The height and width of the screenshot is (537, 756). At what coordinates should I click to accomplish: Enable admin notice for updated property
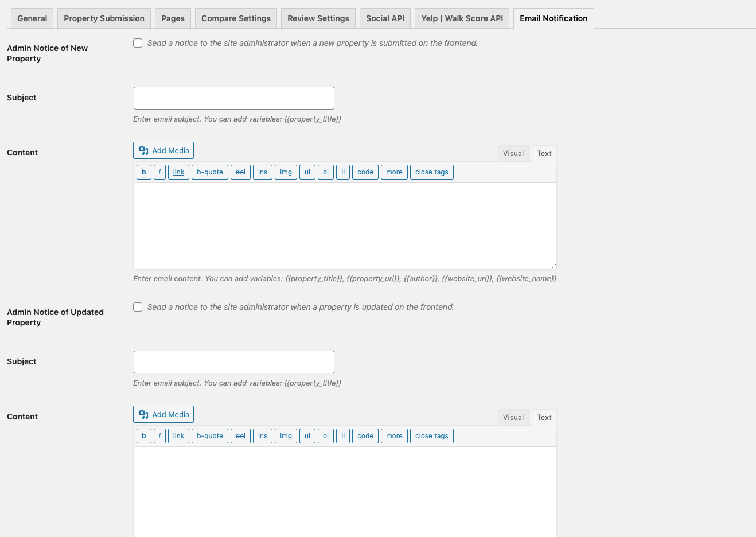pos(138,307)
